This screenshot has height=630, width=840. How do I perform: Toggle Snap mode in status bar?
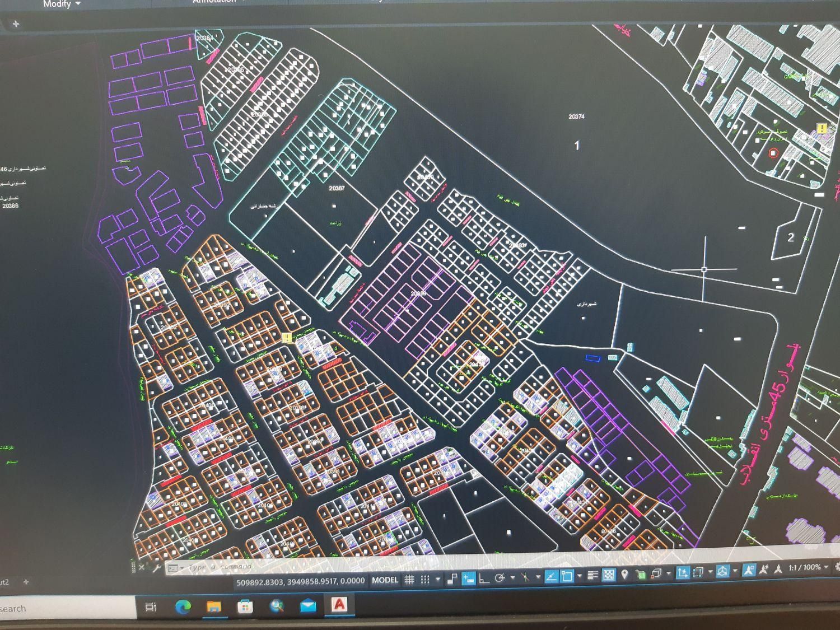point(425,580)
